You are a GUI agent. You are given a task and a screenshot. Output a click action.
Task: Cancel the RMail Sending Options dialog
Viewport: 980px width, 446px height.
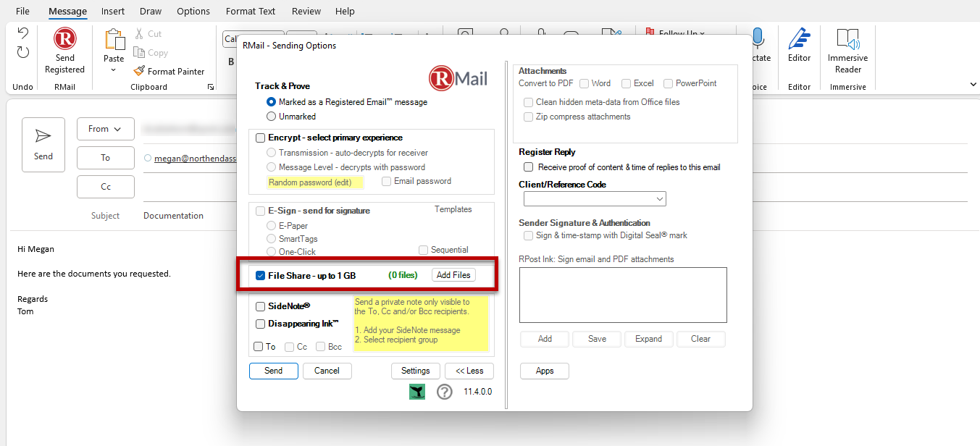[327, 371]
